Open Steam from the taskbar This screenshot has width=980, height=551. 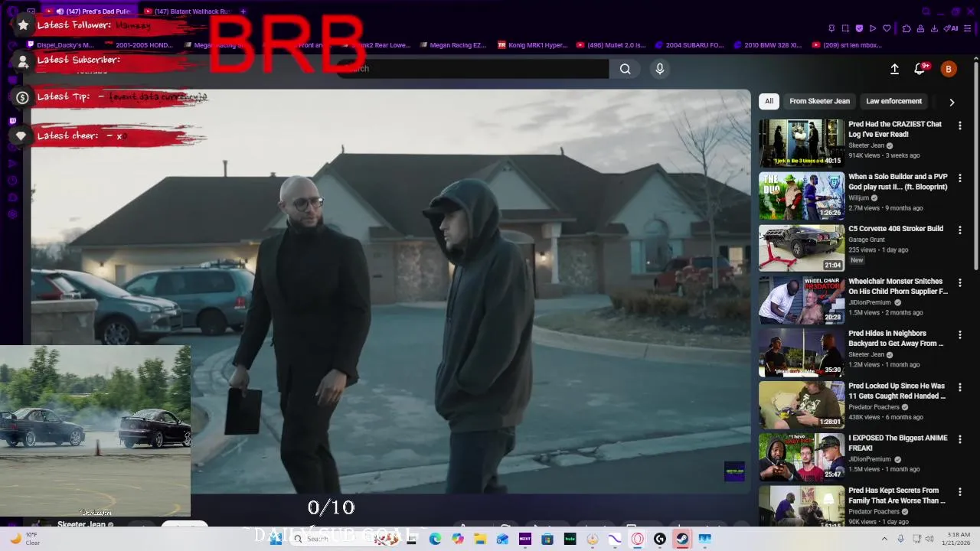681,539
